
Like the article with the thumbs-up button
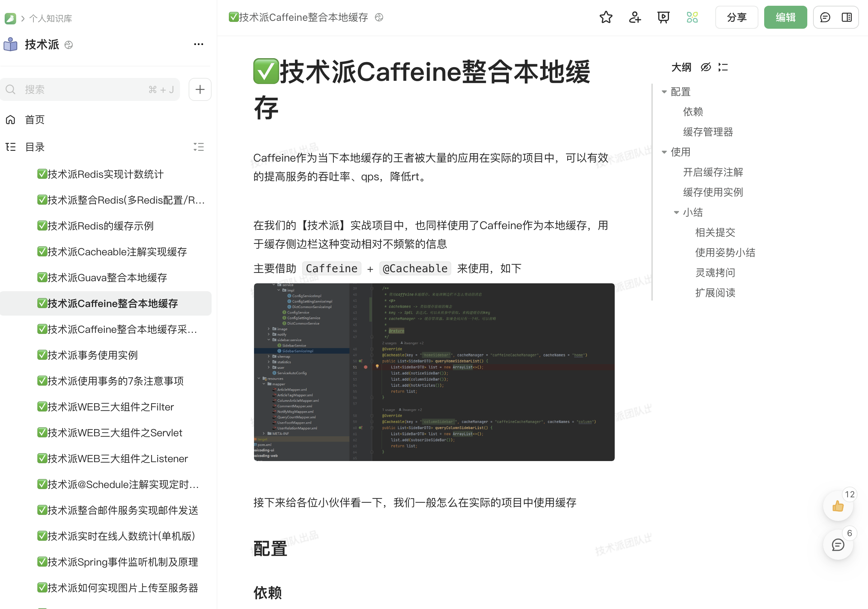[x=838, y=506]
